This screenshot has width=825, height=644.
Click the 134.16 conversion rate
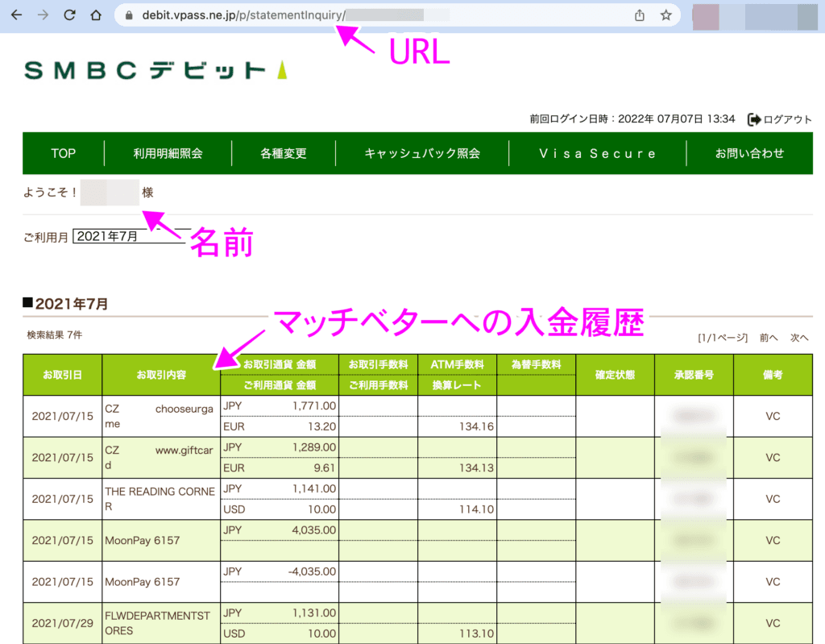476,426
